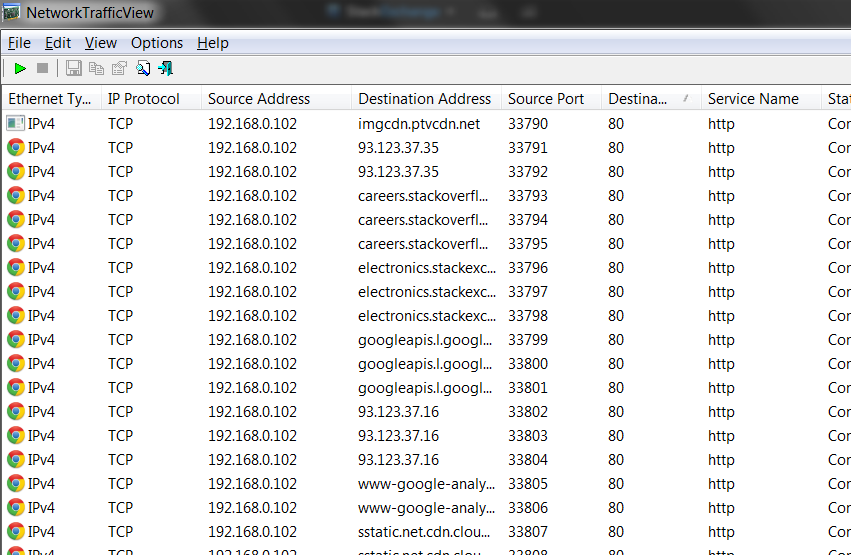Open the Edit menu

click(58, 43)
